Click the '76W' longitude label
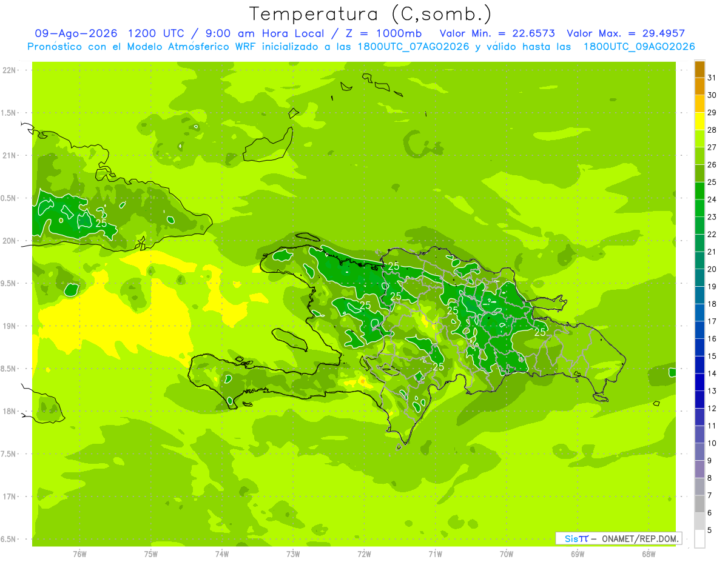 point(79,554)
